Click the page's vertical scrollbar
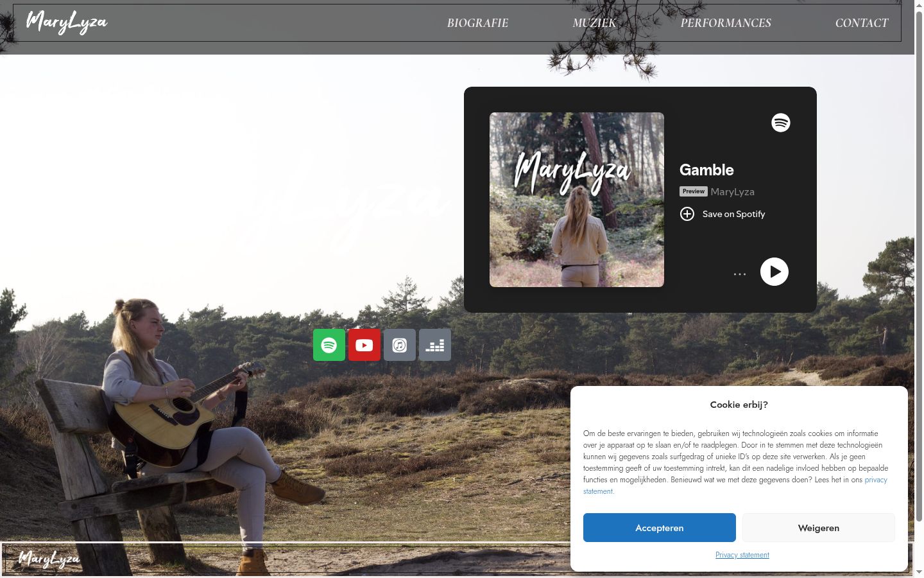 [919, 267]
